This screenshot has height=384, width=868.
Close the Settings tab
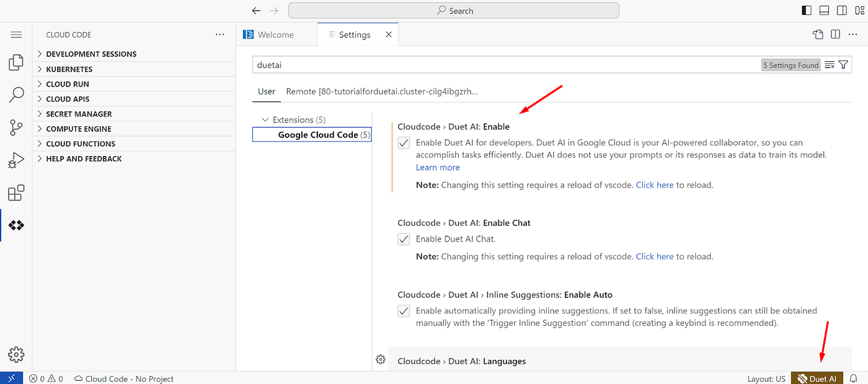pos(389,35)
